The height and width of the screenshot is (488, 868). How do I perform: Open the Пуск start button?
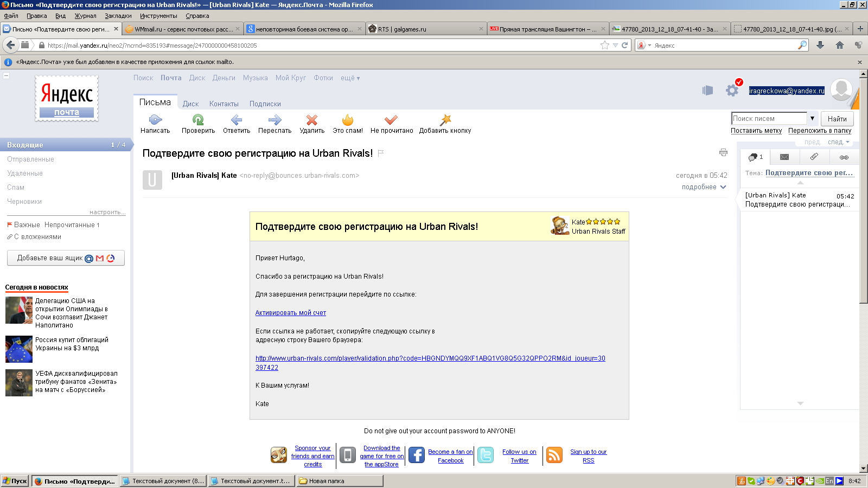point(15,481)
